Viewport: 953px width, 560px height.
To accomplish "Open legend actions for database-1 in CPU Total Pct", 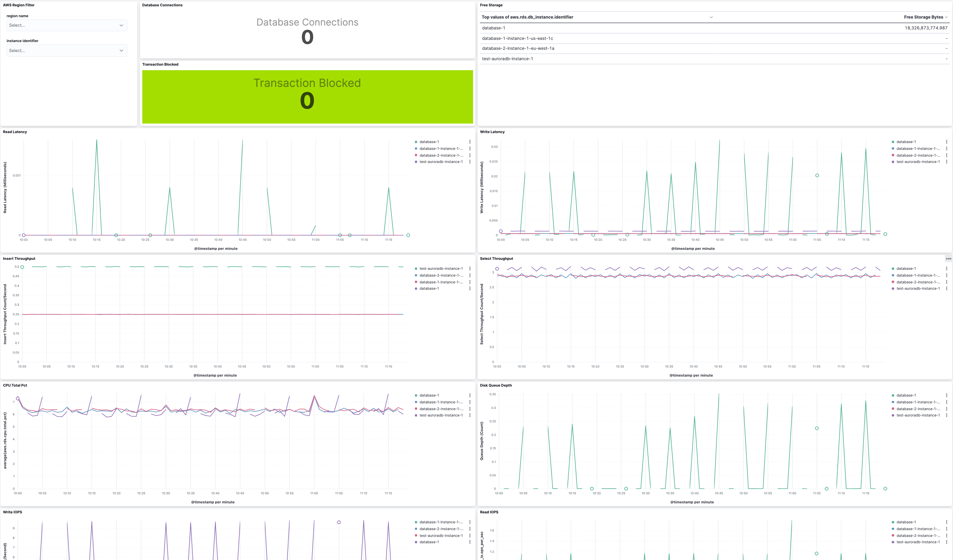I will [x=470, y=395].
